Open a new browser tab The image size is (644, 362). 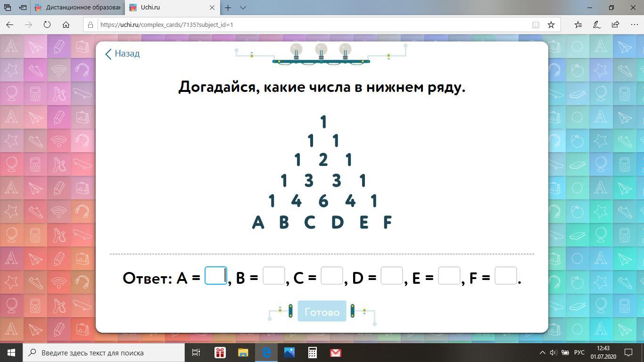(x=228, y=8)
